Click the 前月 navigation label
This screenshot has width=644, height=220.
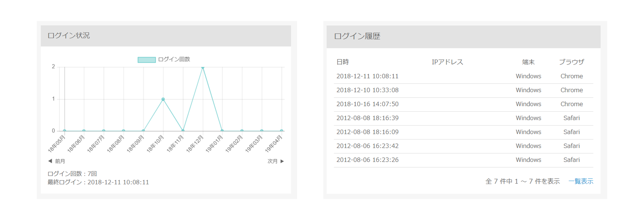(x=60, y=161)
